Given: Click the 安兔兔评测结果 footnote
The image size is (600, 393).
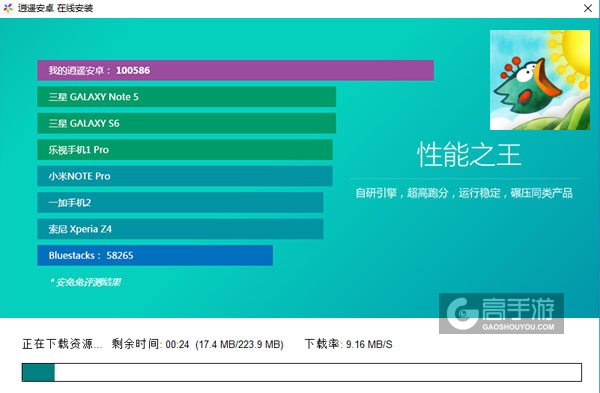Looking at the screenshot, I should tap(85, 282).
